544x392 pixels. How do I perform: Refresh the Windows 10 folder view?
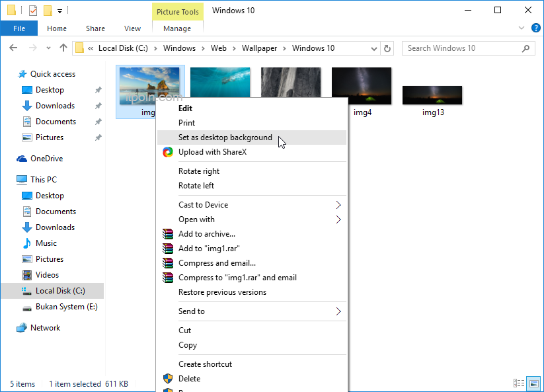[387, 48]
